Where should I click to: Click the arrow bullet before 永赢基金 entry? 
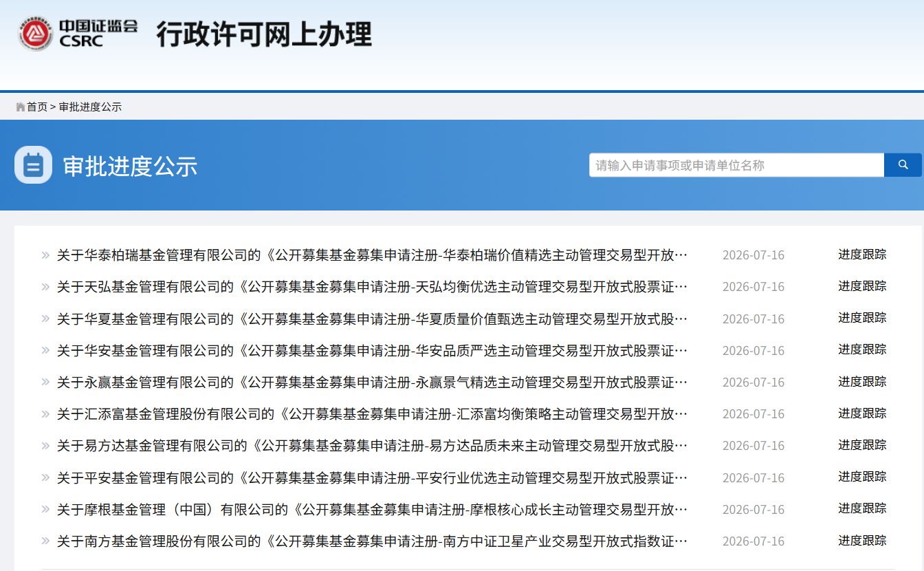pyautogui.click(x=45, y=383)
